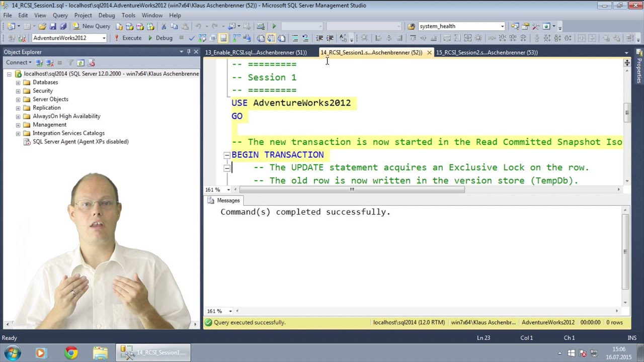Open the system_health combo box
The height and width of the screenshot is (362, 644).
tap(461, 26)
